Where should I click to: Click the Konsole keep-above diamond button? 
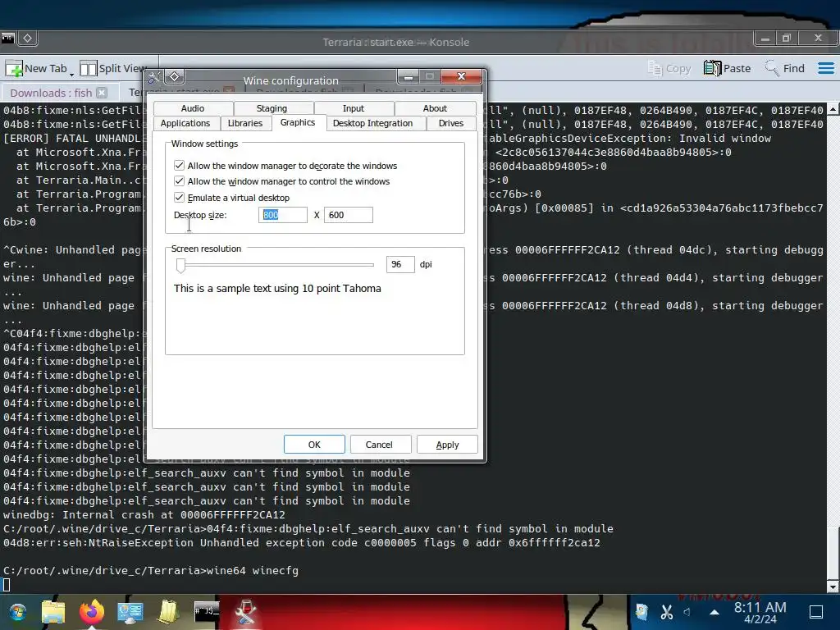[x=27, y=39]
